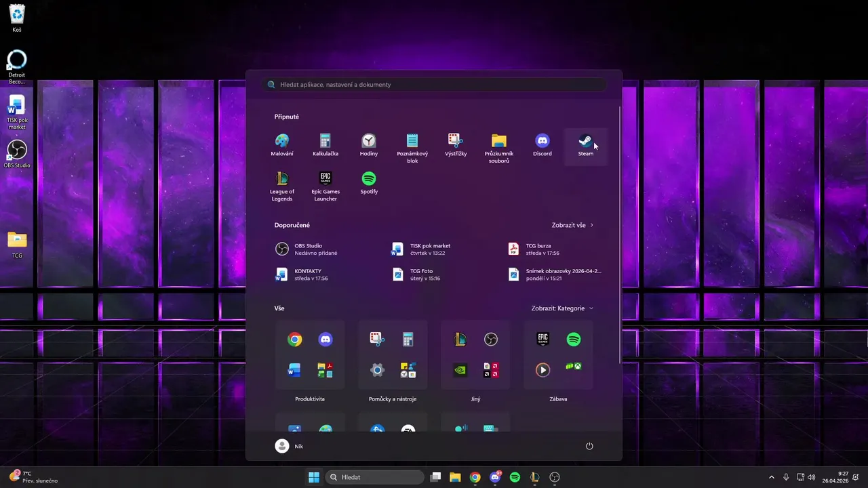Image resolution: width=868 pixels, height=488 pixels.
Task: Open Spotify in Zábava folder
Action: point(574,340)
